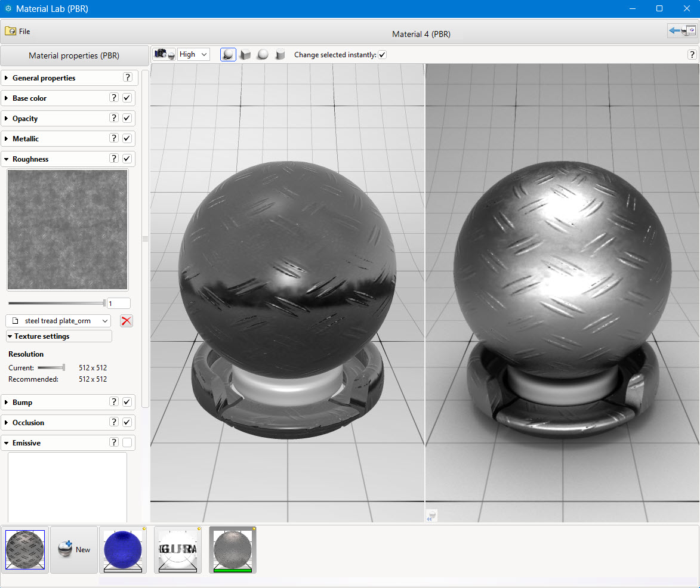Open help for Roughness property
Screen dimensions: 700x588
point(114,159)
